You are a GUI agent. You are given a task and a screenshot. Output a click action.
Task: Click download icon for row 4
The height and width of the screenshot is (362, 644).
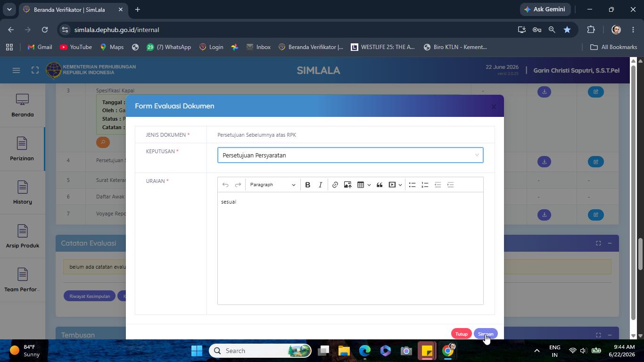[x=544, y=162]
